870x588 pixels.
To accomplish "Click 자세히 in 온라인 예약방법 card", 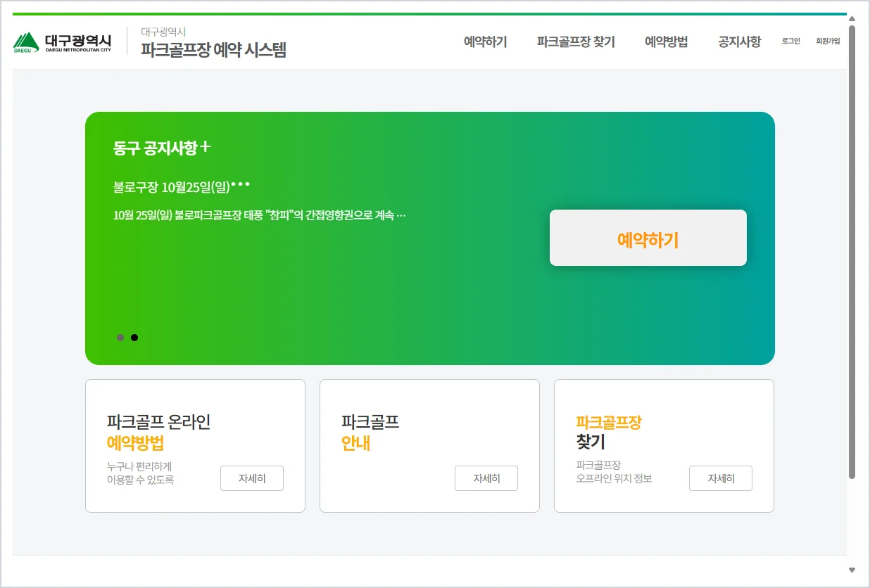I will [x=252, y=478].
